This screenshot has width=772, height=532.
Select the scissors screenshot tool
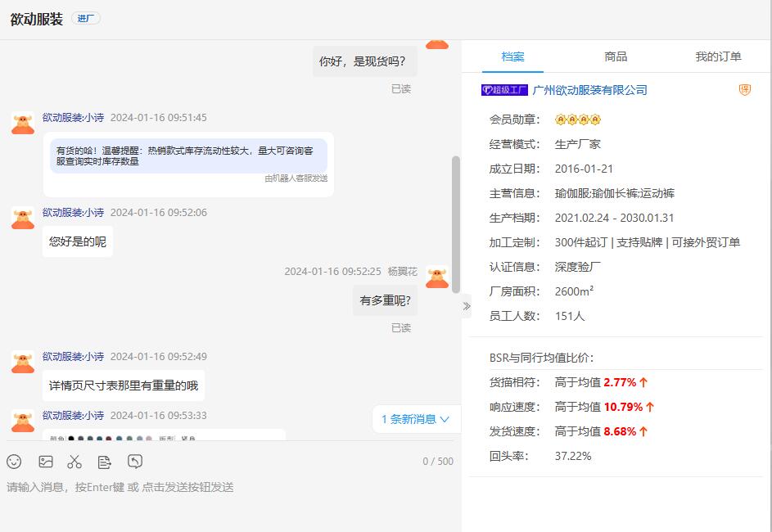74,462
